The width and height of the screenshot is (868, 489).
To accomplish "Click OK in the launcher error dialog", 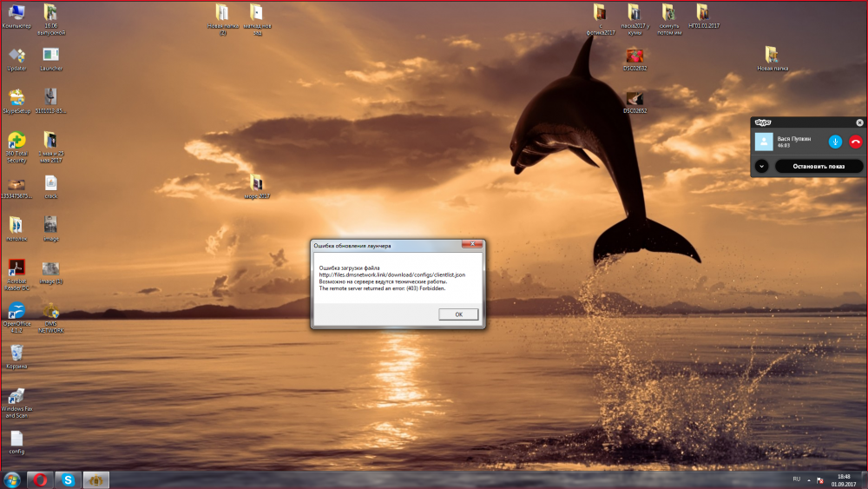I will click(x=458, y=314).
